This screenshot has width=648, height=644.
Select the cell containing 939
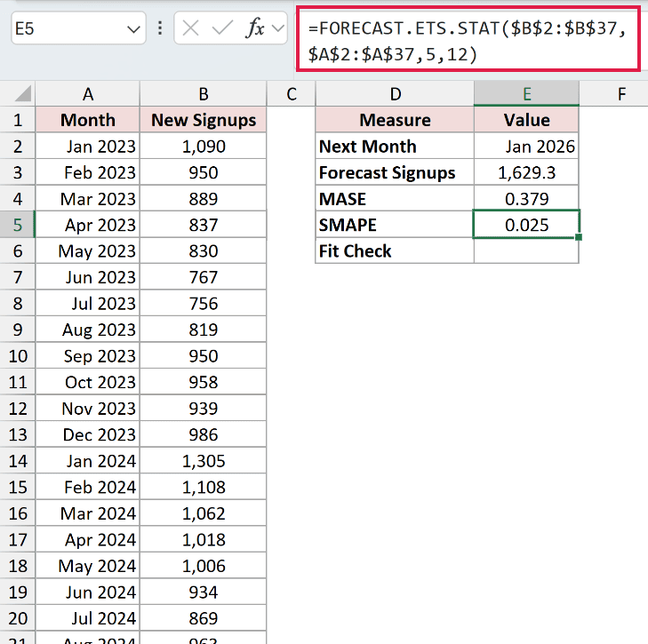[x=204, y=409]
